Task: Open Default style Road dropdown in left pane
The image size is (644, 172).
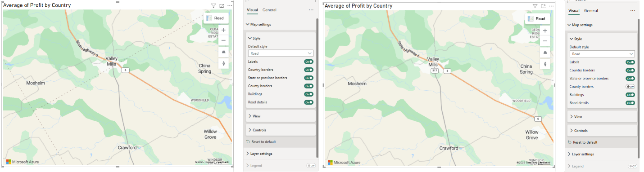Action: pyautogui.click(x=281, y=53)
